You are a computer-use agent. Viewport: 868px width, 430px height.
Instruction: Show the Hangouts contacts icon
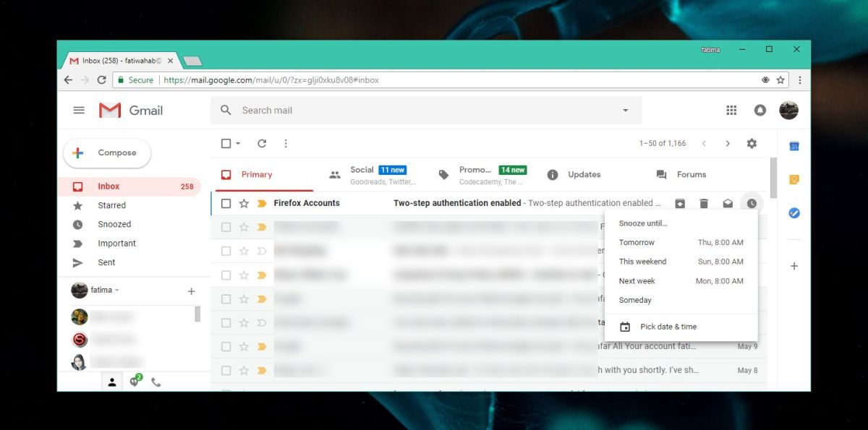click(112, 382)
